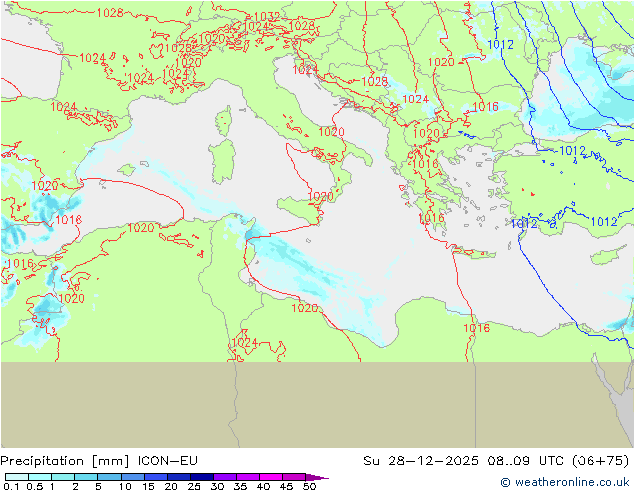Click the 'Precipitation [mm] ICON-EU' title
The image size is (634, 490).
tap(99, 461)
